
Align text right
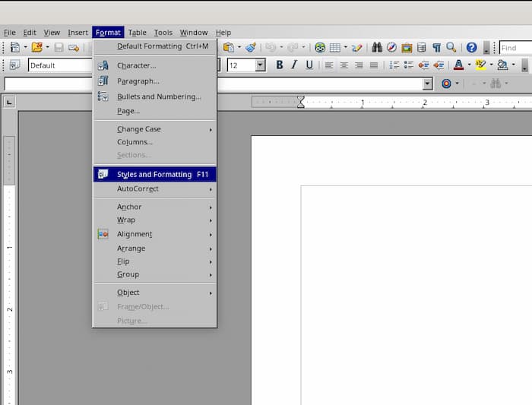click(359, 65)
